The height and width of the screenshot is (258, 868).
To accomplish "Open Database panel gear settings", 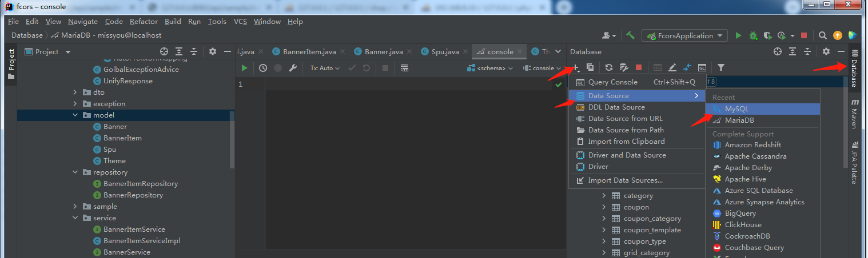I will click(826, 51).
